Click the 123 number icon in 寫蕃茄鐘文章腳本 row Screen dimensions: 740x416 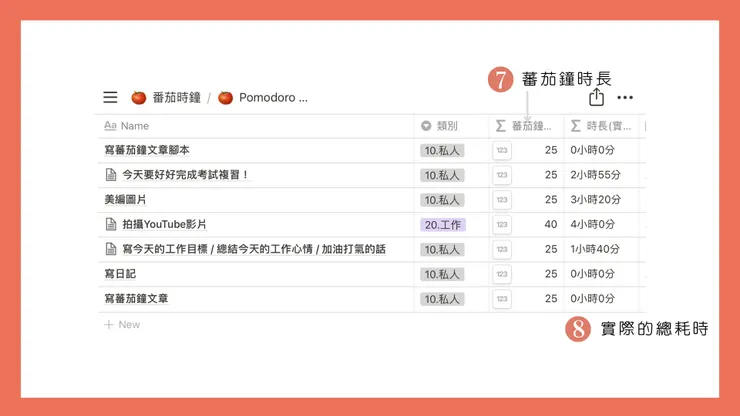[x=502, y=150]
